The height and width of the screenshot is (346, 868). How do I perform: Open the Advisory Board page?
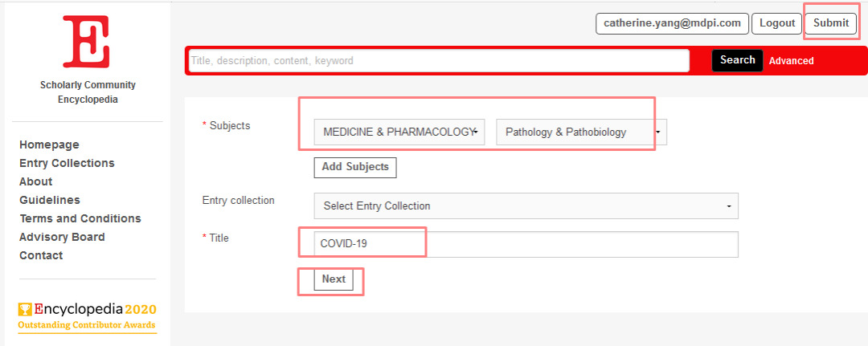62,237
